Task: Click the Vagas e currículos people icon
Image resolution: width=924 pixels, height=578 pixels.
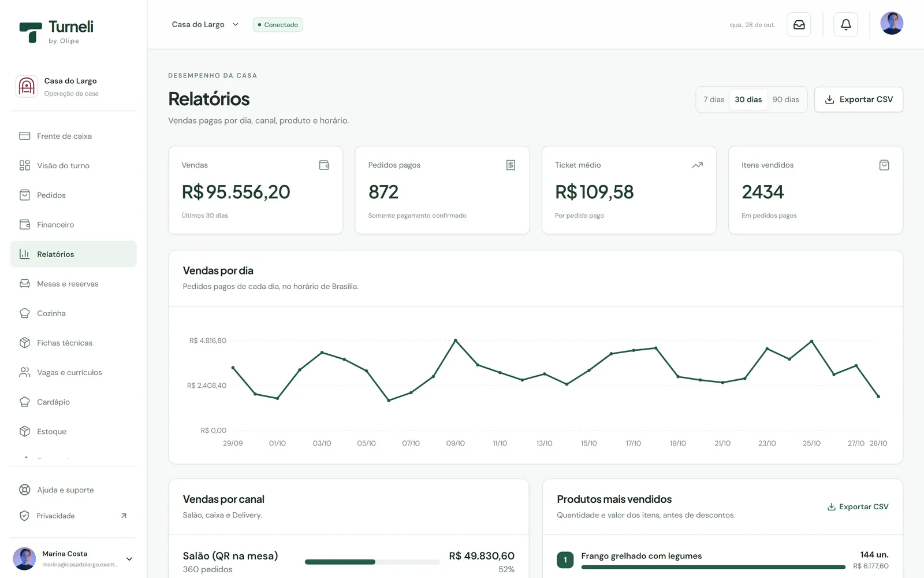Action: 25,372
